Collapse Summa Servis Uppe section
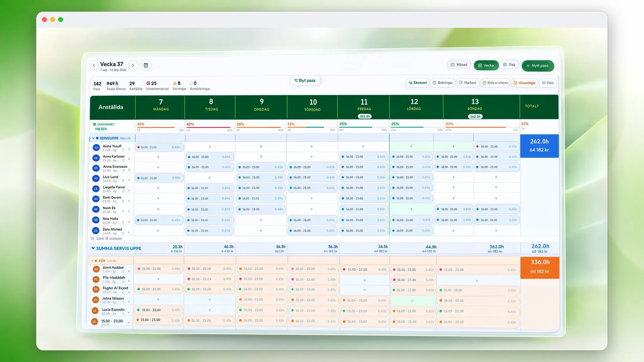 pyautogui.click(x=93, y=248)
